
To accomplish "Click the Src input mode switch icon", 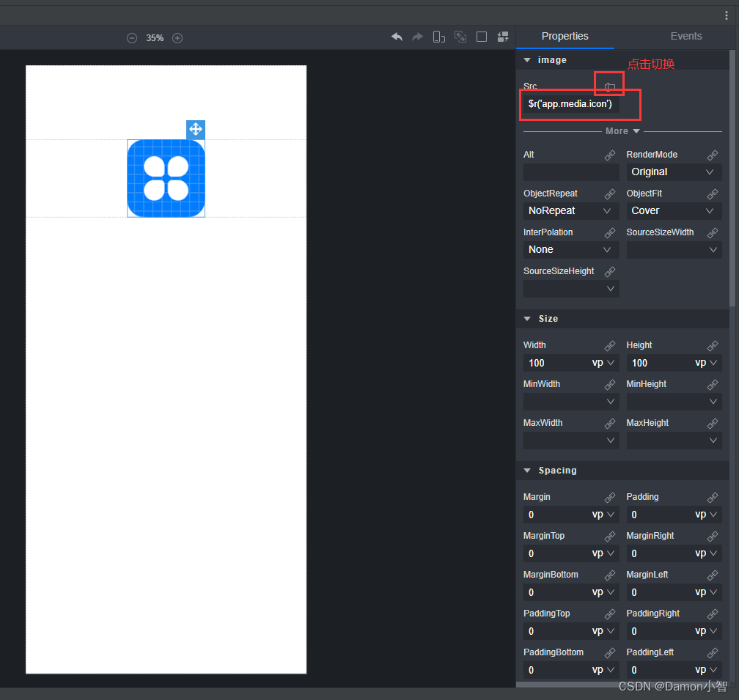I will click(609, 86).
